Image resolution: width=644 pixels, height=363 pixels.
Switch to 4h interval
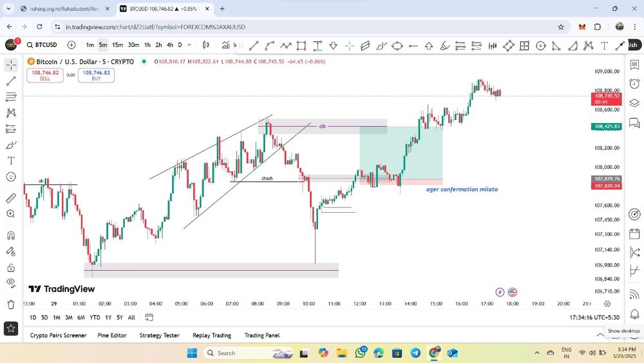(170, 44)
